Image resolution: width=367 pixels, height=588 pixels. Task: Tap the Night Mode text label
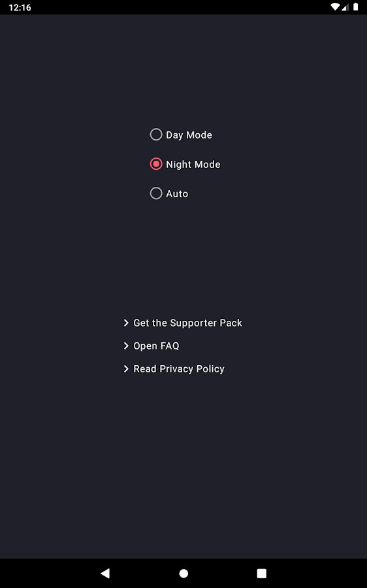pyautogui.click(x=193, y=165)
